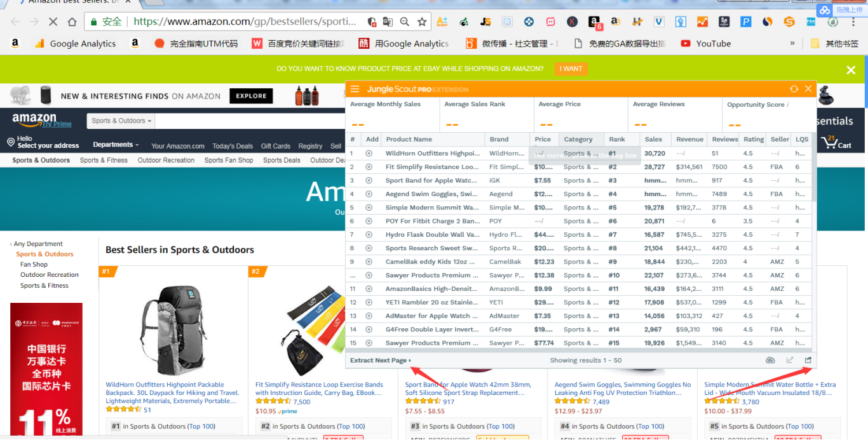The height and width of the screenshot is (440, 868).
Task: Refresh the Jungle Scout extension results
Action: coord(794,89)
